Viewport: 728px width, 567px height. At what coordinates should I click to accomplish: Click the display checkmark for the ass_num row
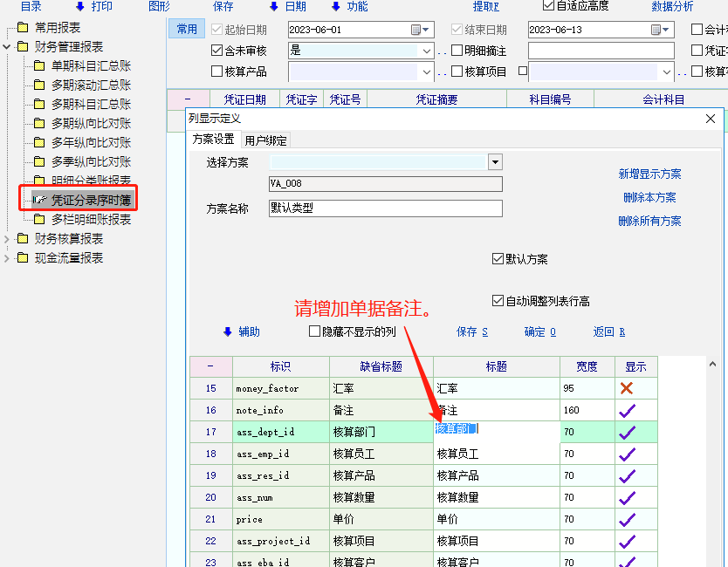627,497
